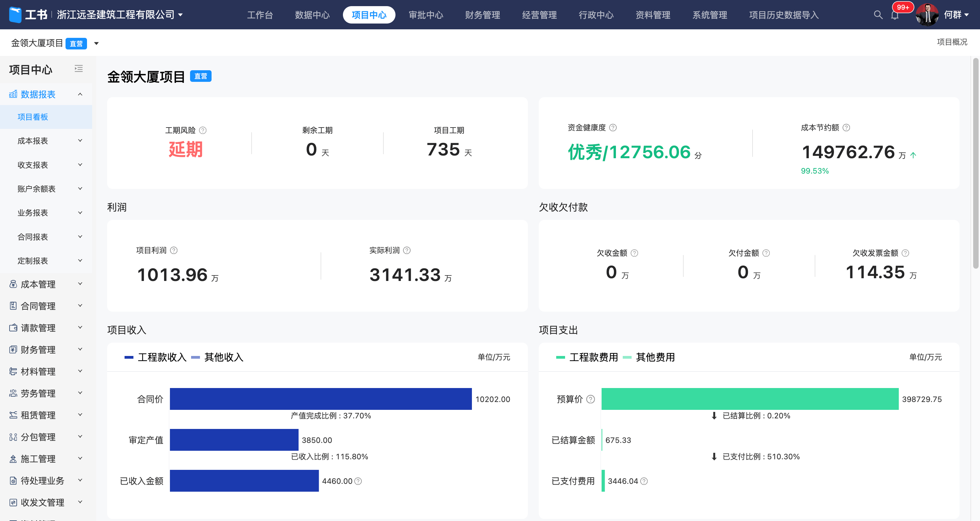The height and width of the screenshot is (521, 980).
Task: Click the 工书 logo icon
Action: [x=15, y=15]
